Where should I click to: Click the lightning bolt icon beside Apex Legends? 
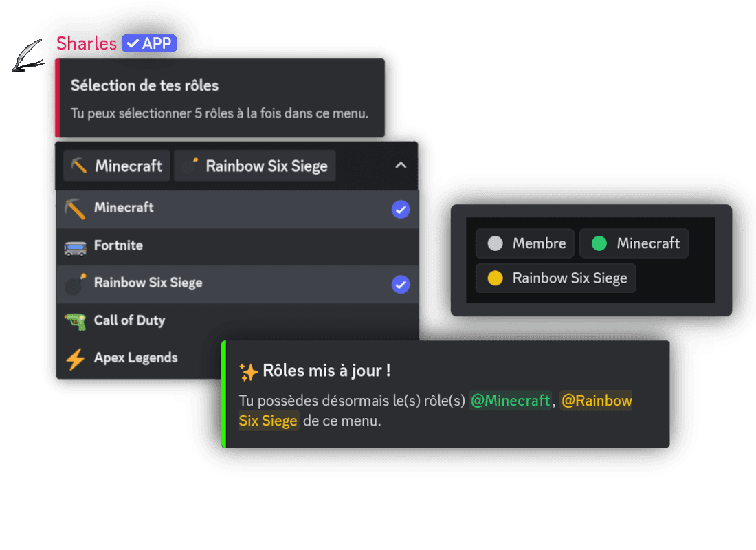click(75, 359)
